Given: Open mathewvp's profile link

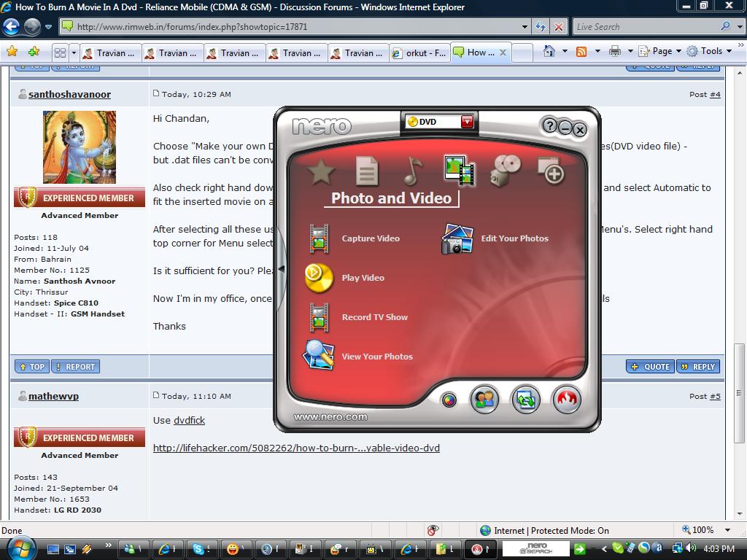Looking at the screenshot, I should point(53,396).
